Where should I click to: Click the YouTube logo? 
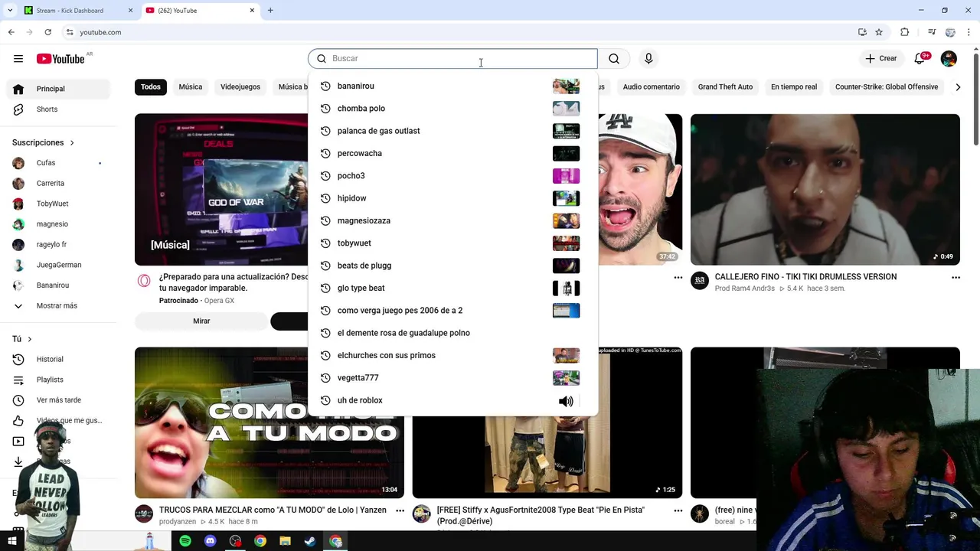60,59
